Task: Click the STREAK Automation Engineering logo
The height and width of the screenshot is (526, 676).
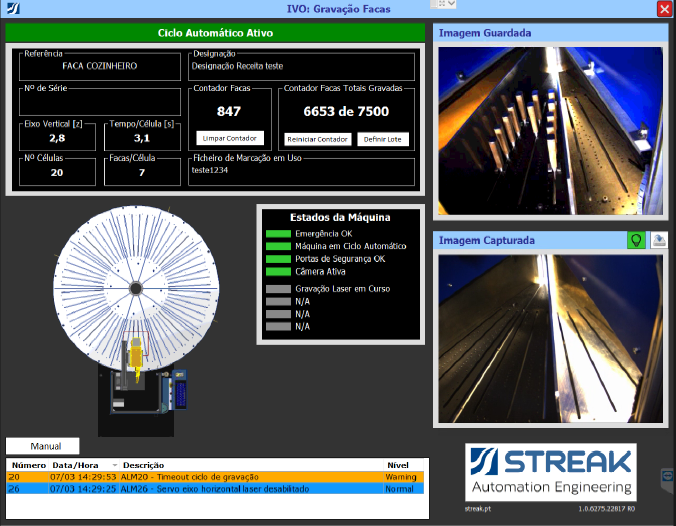Action: coord(551,471)
